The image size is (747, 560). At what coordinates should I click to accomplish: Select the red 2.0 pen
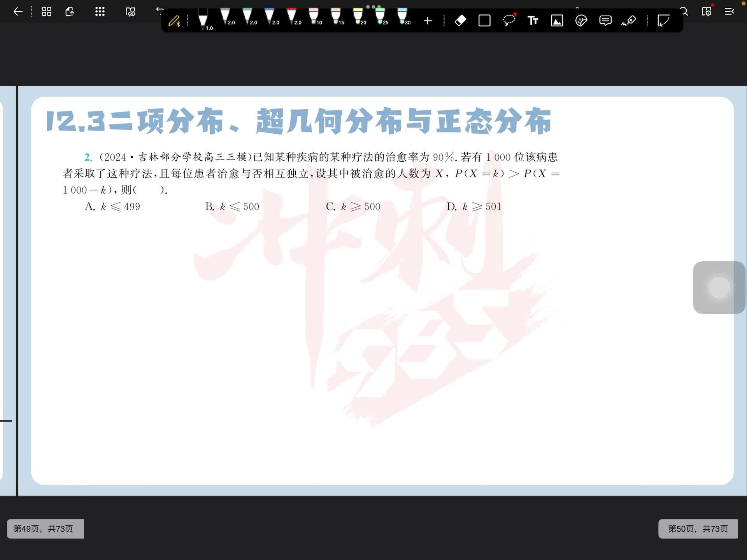click(292, 17)
